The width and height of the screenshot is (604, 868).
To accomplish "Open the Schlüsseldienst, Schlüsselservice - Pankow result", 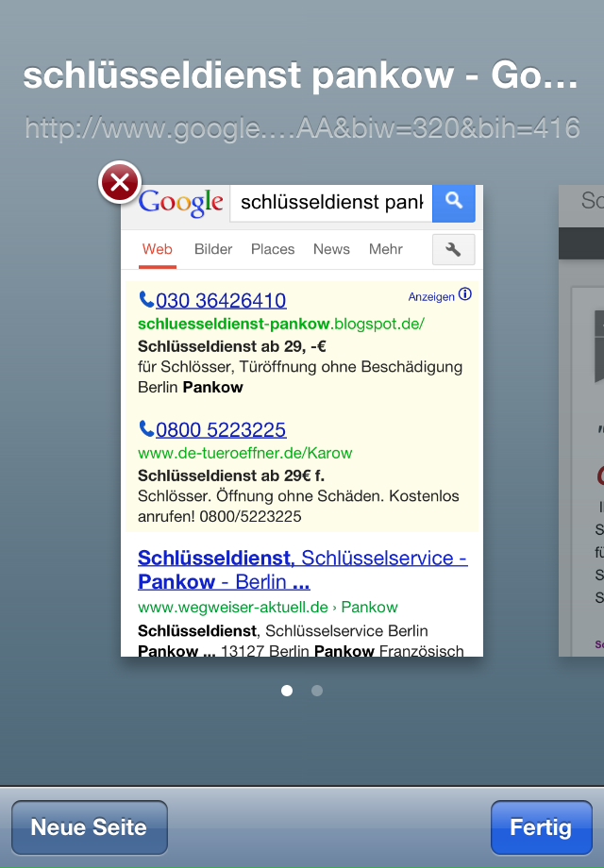I will coord(302,570).
